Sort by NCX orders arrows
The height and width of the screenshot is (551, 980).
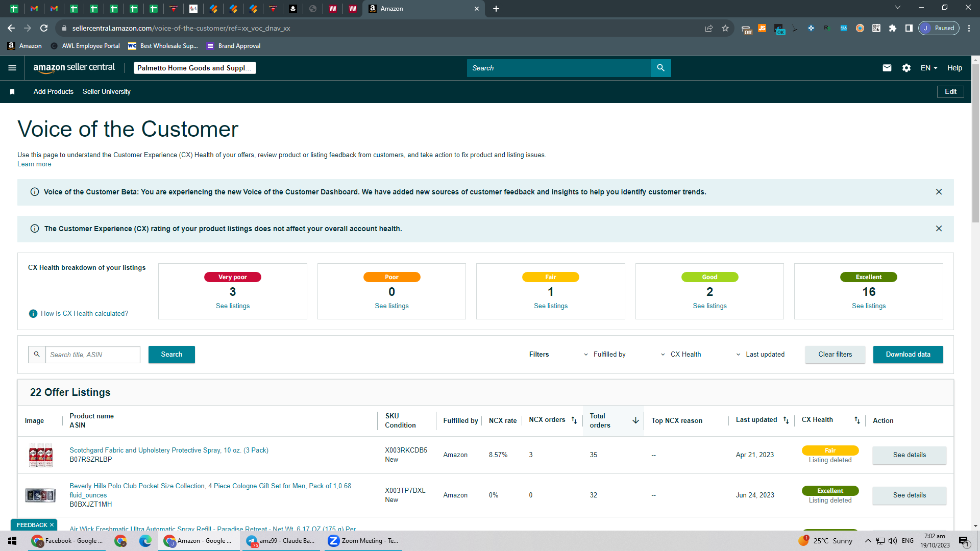click(574, 420)
